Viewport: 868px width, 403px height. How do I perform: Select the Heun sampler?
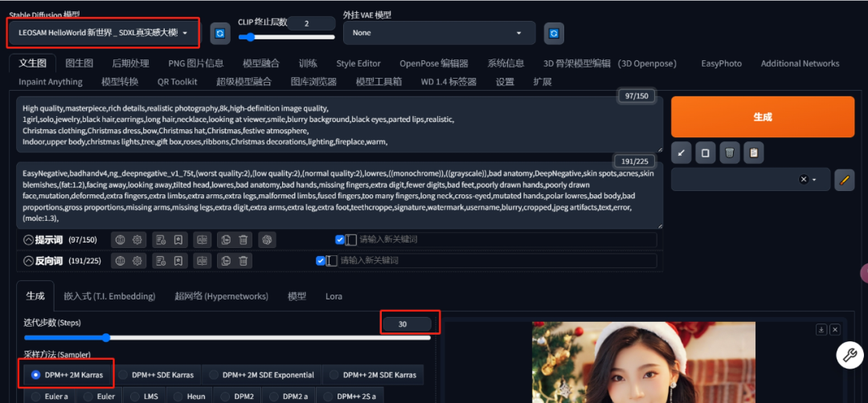[x=190, y=396]
